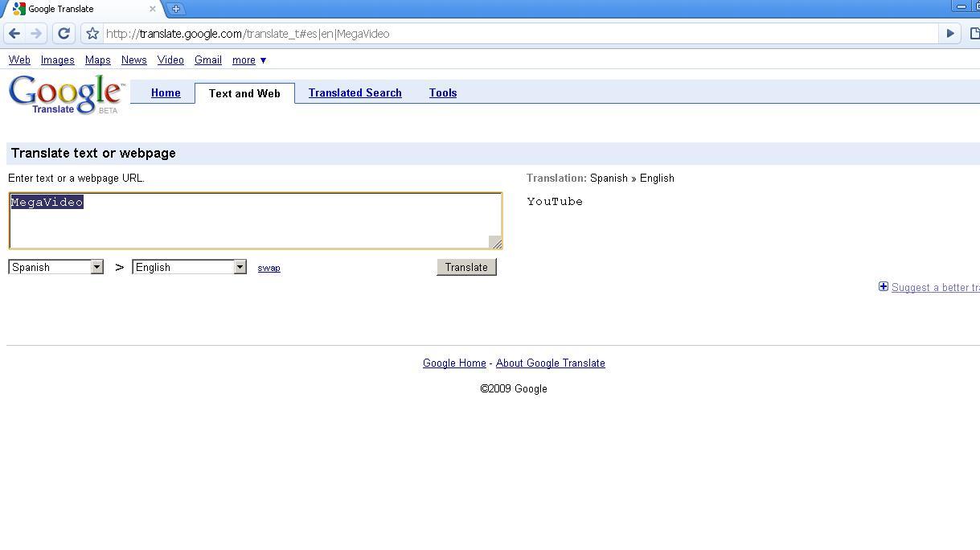980x550 pixels.
Task: Click the Suggest a better translation link
Action: 936,288
